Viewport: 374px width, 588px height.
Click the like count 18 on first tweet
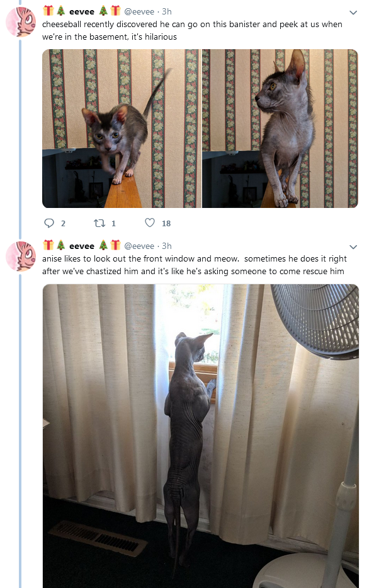tap(166, 224)
